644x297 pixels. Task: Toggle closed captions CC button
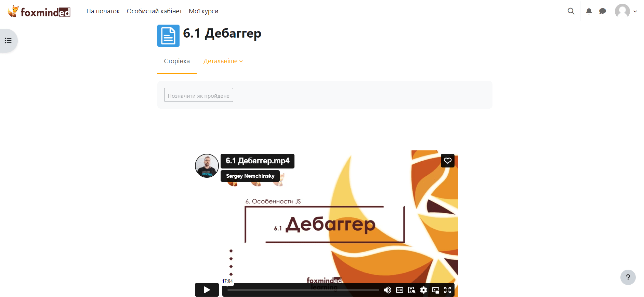pos(399,290)
